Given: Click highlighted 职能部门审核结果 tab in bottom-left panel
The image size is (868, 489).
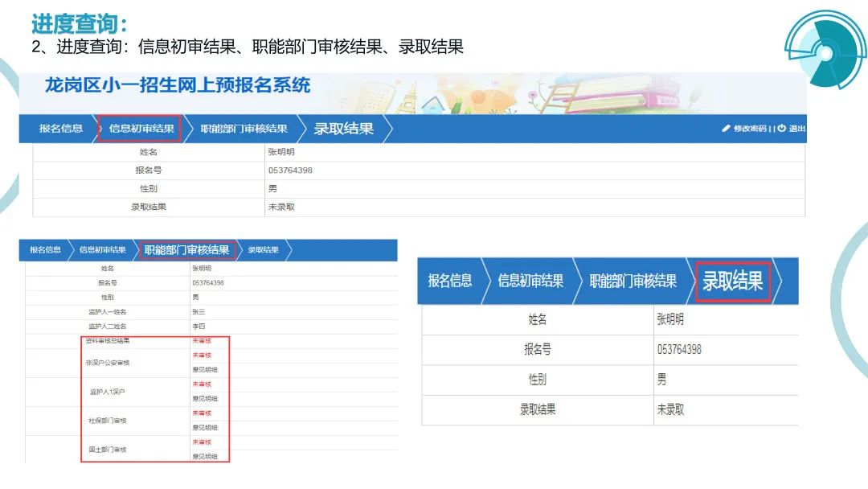Looking at the screenshot, I should [x=186, y=250].
